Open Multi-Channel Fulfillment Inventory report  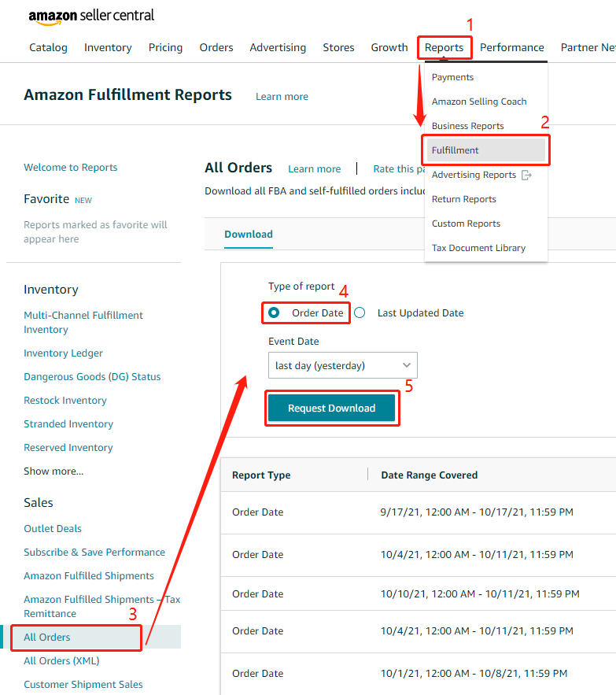click(83, 322)
